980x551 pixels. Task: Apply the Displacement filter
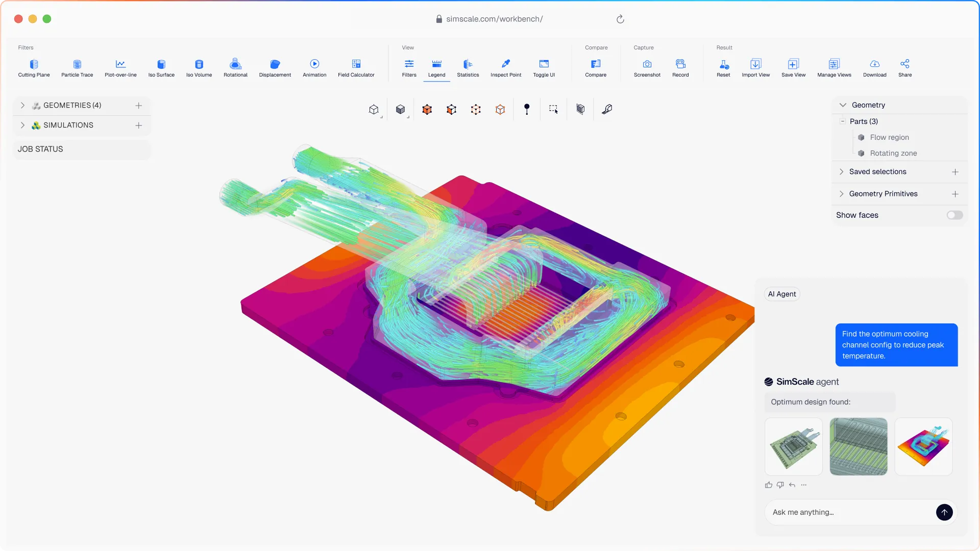[275, 68]
